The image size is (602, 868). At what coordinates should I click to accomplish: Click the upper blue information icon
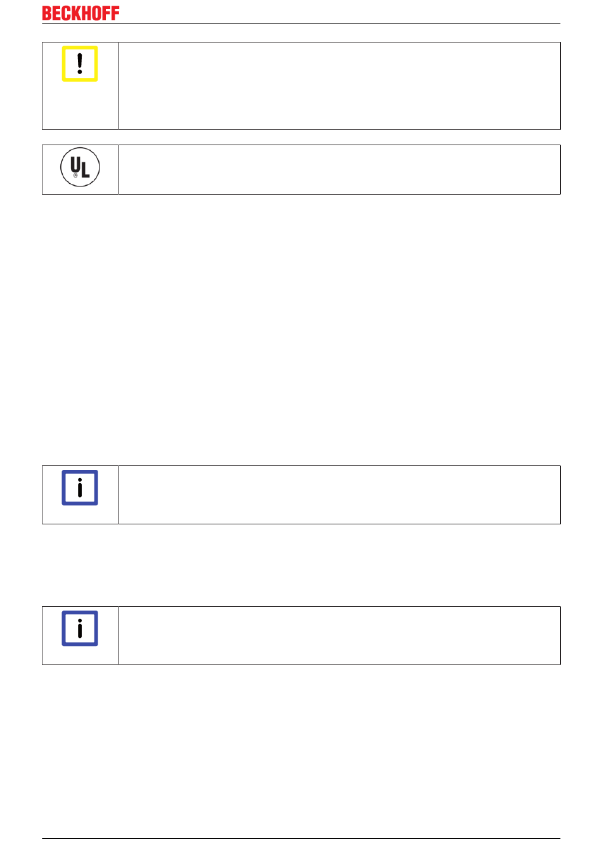(x=80, y=488)
